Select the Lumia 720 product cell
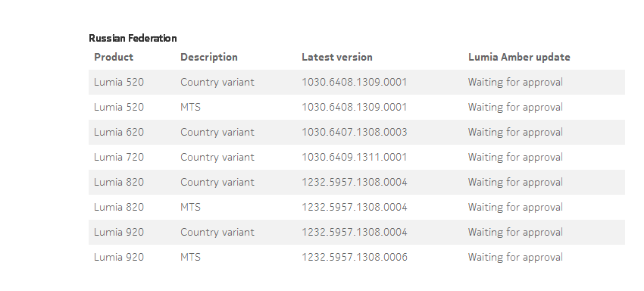Image resolution: width=644 pixels, height=291 pixels. coord(119,158)
